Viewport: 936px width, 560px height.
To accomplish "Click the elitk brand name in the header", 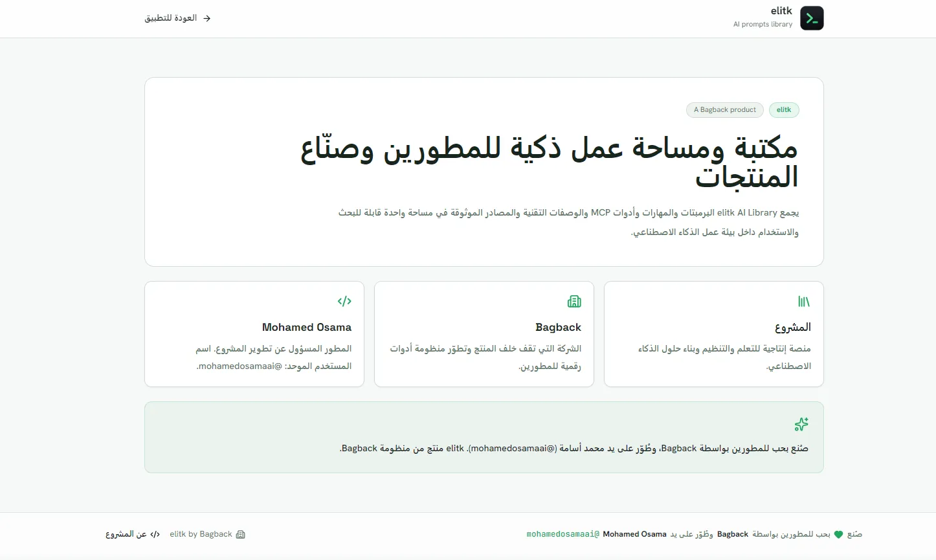I will [781, 11].
